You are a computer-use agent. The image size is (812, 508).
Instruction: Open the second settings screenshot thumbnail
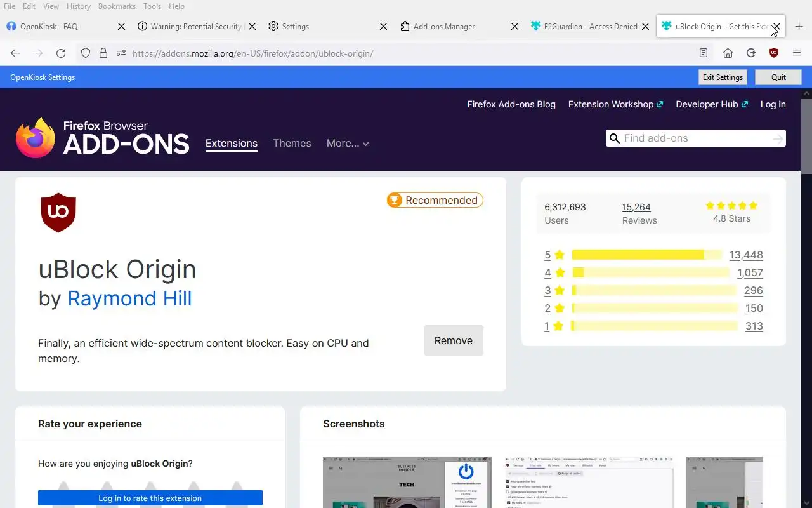point(589,482)
